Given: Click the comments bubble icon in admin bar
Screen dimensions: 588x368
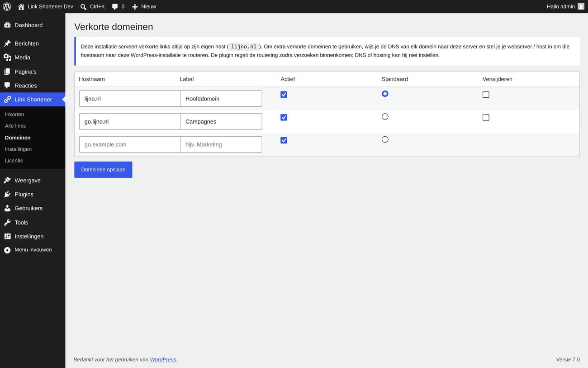Looking at the screenshot, I should [115, 7].
